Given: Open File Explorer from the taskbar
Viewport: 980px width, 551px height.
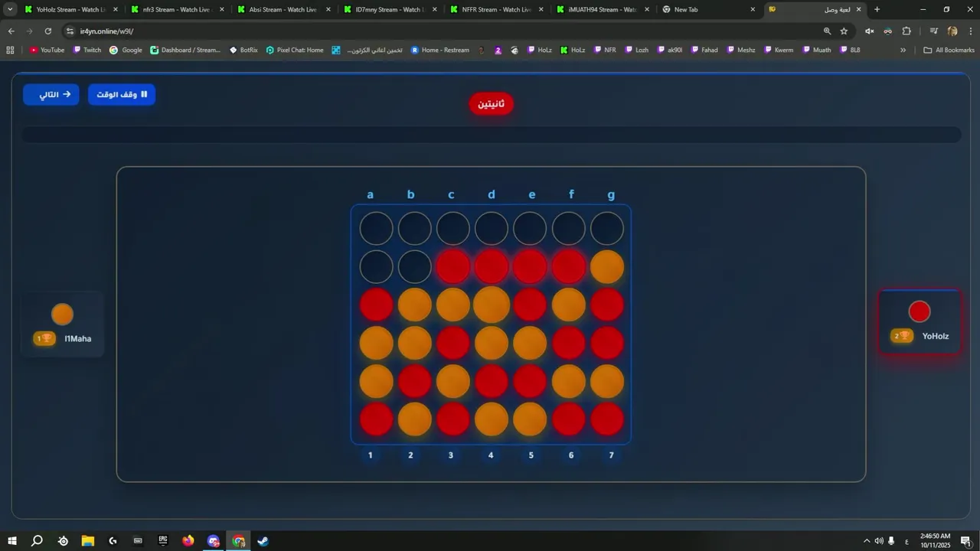Looking at the screenshot, I should pyautogui.click(x=87, y=541).
